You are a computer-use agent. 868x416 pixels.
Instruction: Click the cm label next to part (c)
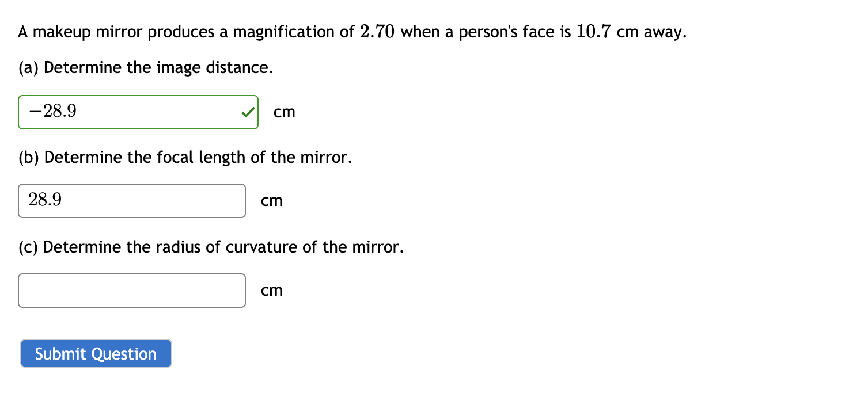271,291
